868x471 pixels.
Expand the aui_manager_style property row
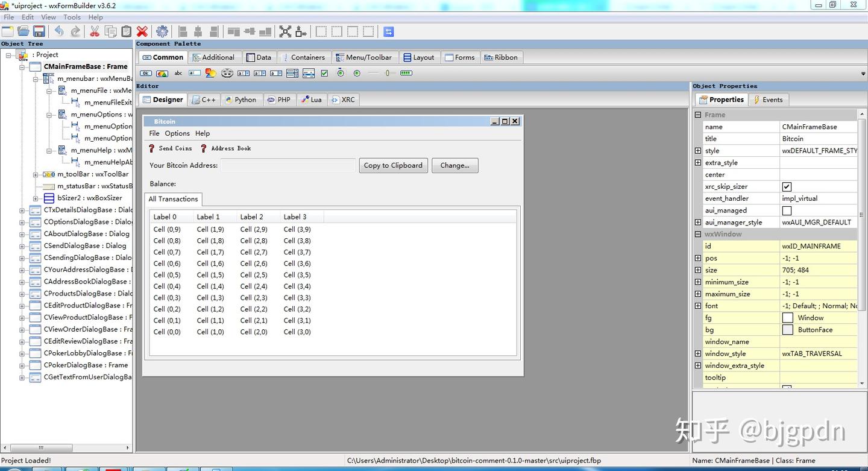coord(698,223)
